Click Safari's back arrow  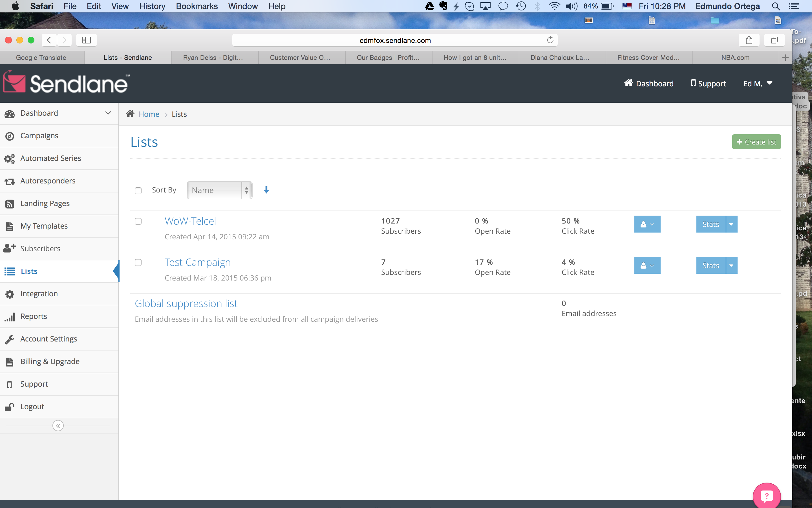pyautogui.click(x=49, y=40)
